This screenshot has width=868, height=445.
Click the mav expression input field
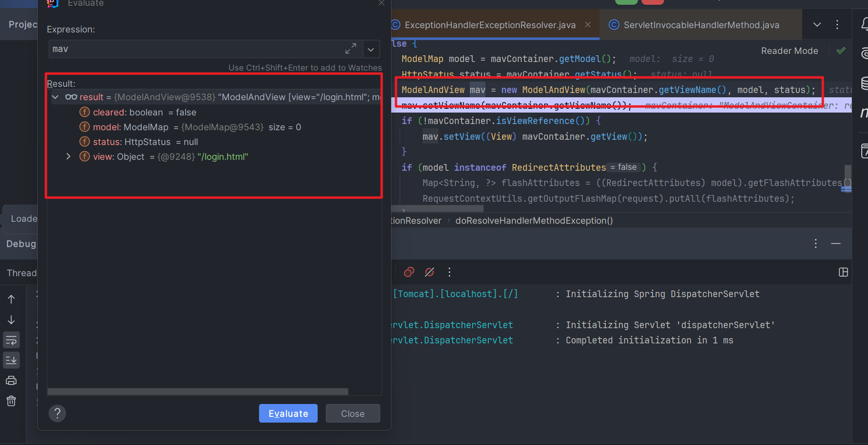[196, 49]
